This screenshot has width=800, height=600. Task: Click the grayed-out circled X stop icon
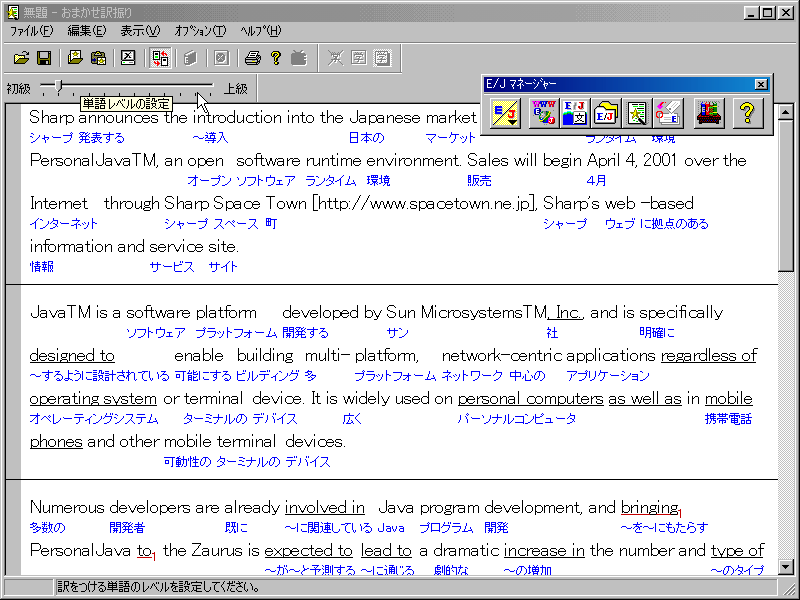coord(221,58)
